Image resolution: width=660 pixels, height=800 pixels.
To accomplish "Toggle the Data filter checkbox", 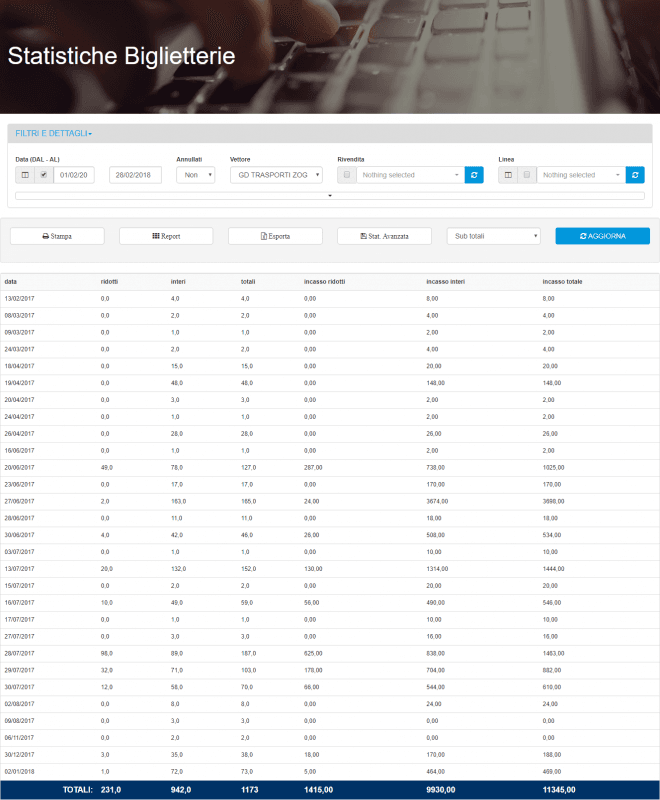I will (x=44, y=175).
